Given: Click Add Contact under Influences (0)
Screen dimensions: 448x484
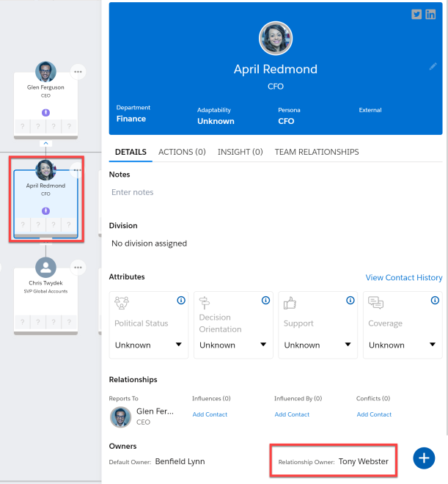Looking at the screenshot, I should coord(210,414).
